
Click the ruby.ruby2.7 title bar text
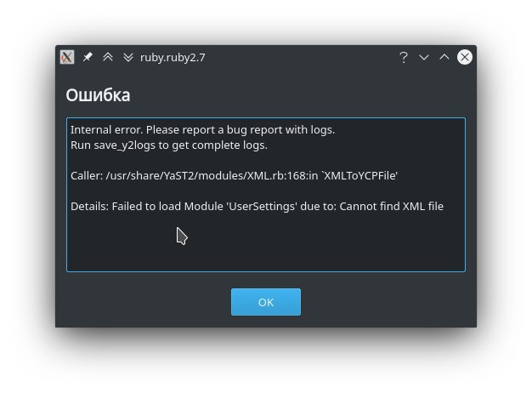pyautogui.click(x=173, y=57)
